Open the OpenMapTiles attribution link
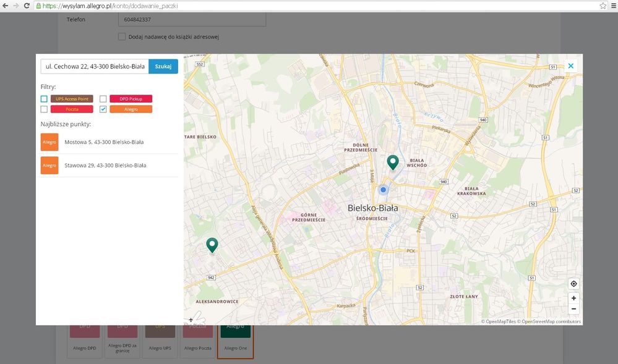The width and height of the screenshot is (618, 364). pyautogui.click(x=498, y=321)
